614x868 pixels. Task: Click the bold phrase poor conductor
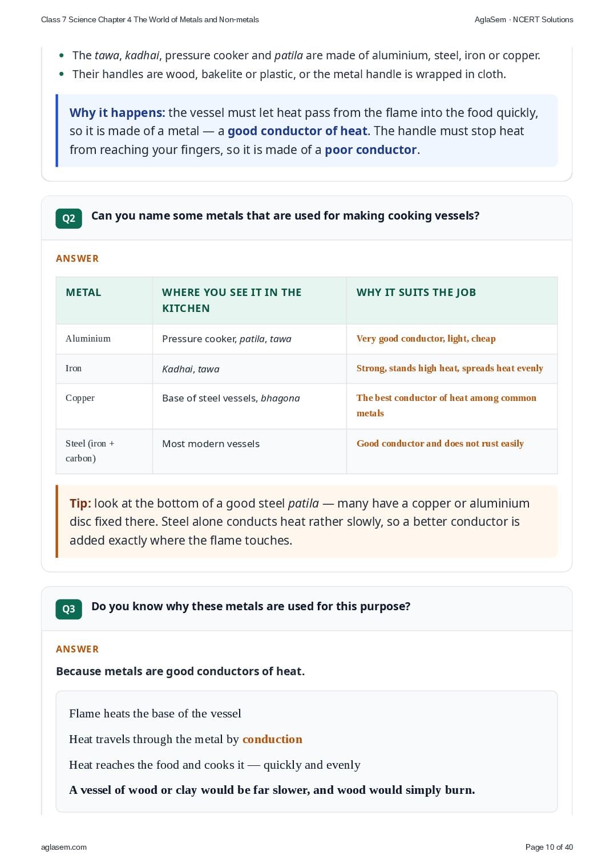pos(371,150)
